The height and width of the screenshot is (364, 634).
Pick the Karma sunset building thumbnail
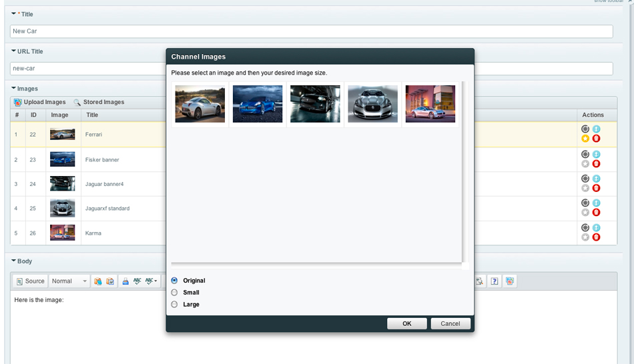tap(430, 104)
